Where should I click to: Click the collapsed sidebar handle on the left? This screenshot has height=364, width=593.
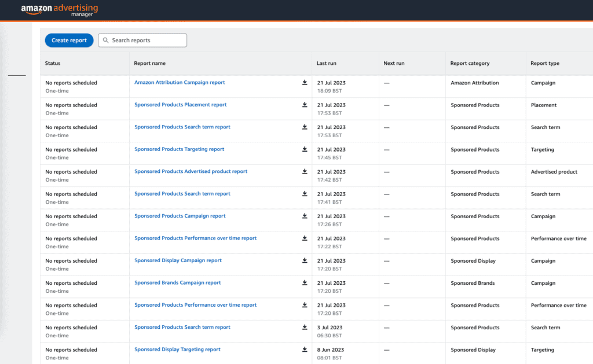point(16,74)
